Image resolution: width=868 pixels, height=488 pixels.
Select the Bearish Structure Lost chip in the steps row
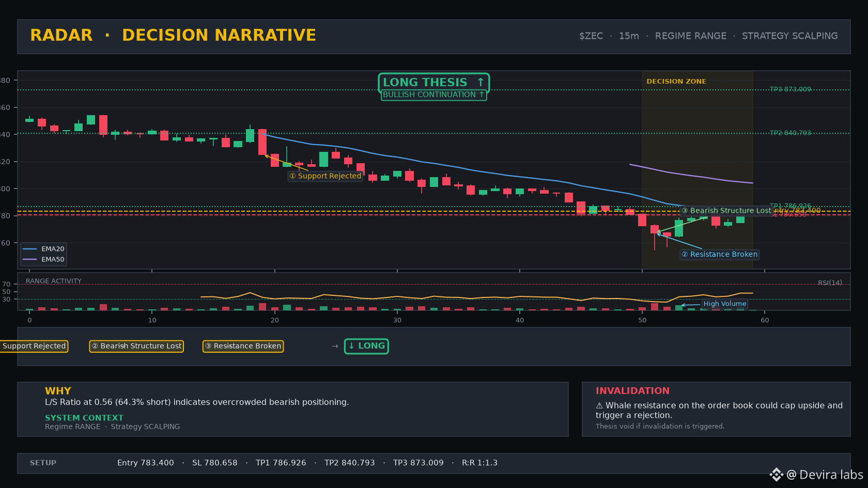pos(136,346)
